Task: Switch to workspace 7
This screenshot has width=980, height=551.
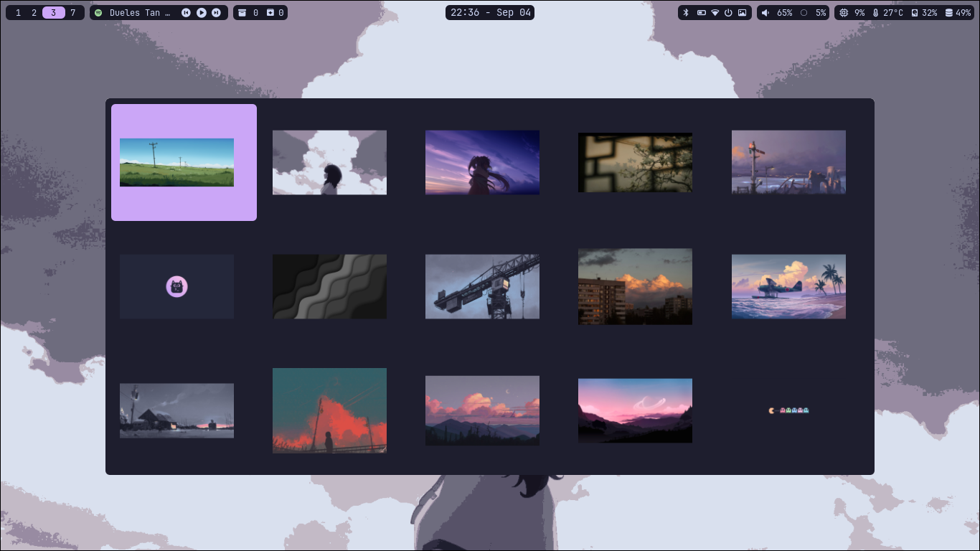Action: pyautogui.click(x=72, y=13)
